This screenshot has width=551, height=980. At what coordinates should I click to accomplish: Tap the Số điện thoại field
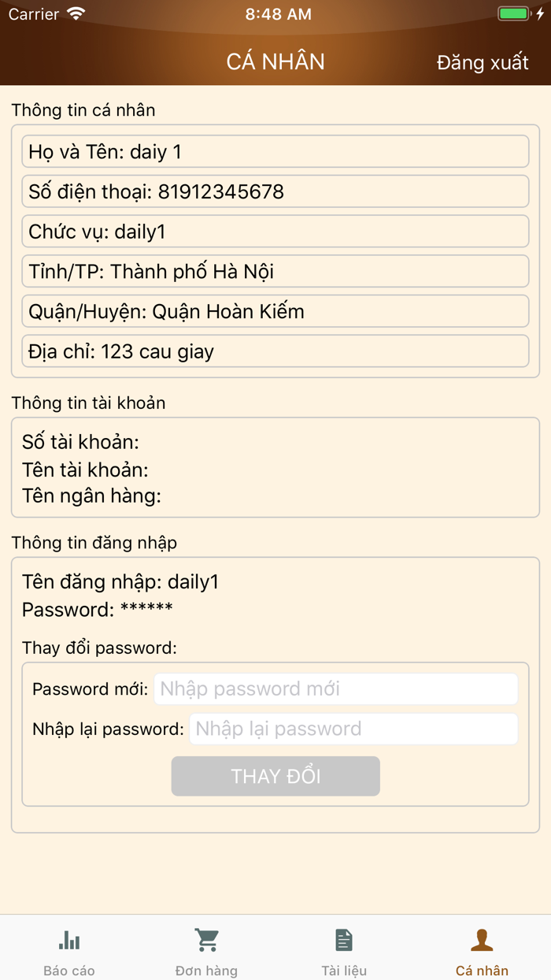pyautogui.click(x=275, y=191)
